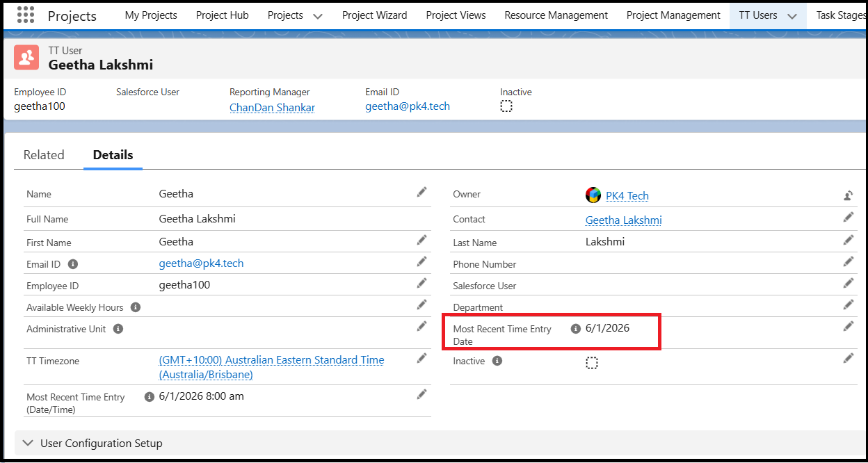Viewport: 868px width, 463px height.
Task: Go to My Projects tab
Action: point(151,15)
